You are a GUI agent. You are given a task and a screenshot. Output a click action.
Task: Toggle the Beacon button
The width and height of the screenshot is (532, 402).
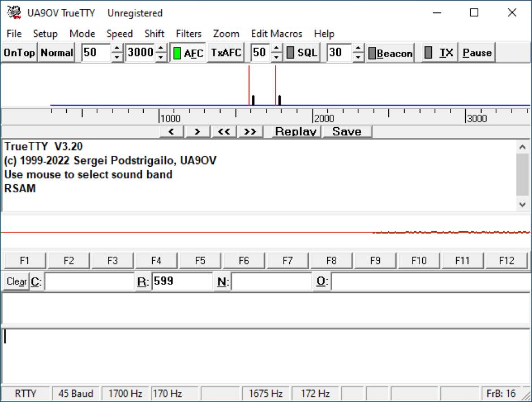390,53
